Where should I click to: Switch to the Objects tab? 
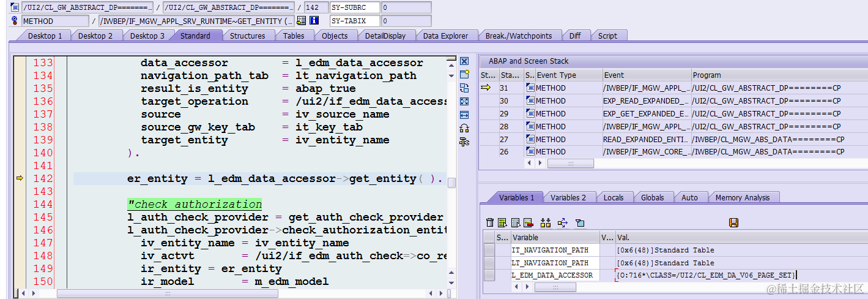point(335,36)
